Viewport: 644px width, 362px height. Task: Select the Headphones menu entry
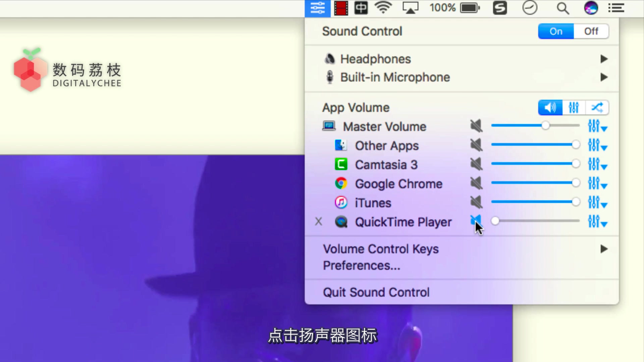pyautogui.click(x=462, y=59)
